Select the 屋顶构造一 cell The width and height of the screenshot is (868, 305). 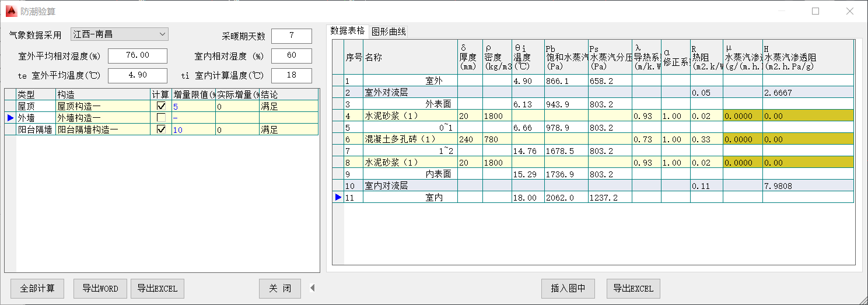(103, 106)
